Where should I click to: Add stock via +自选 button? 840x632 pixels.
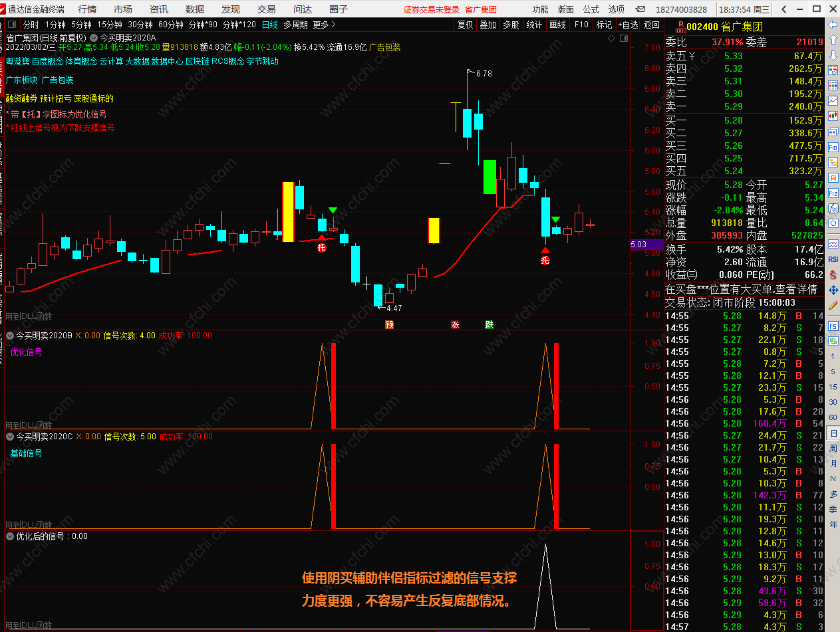pos(628,25)
